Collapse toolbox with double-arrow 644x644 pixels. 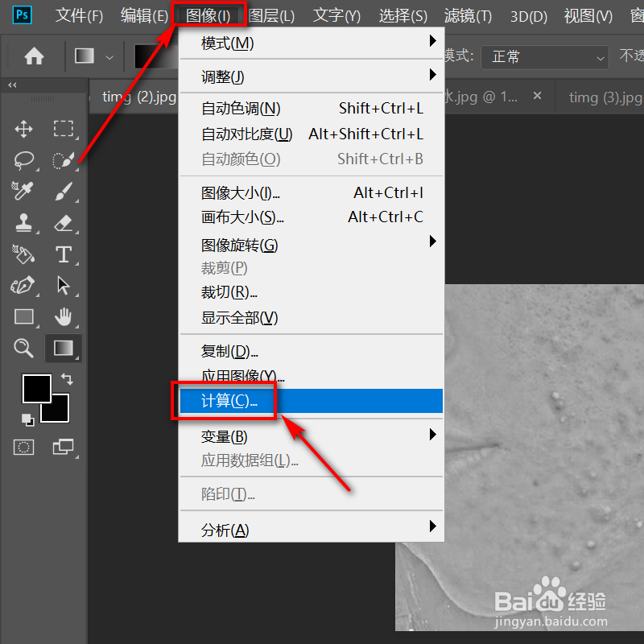click(x=12, y=85)
